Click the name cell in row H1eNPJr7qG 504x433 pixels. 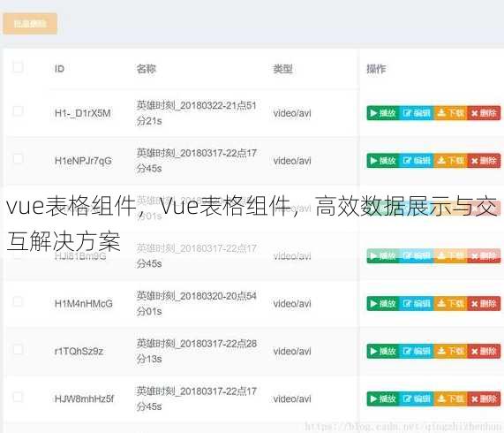click(x=197, y=161)
